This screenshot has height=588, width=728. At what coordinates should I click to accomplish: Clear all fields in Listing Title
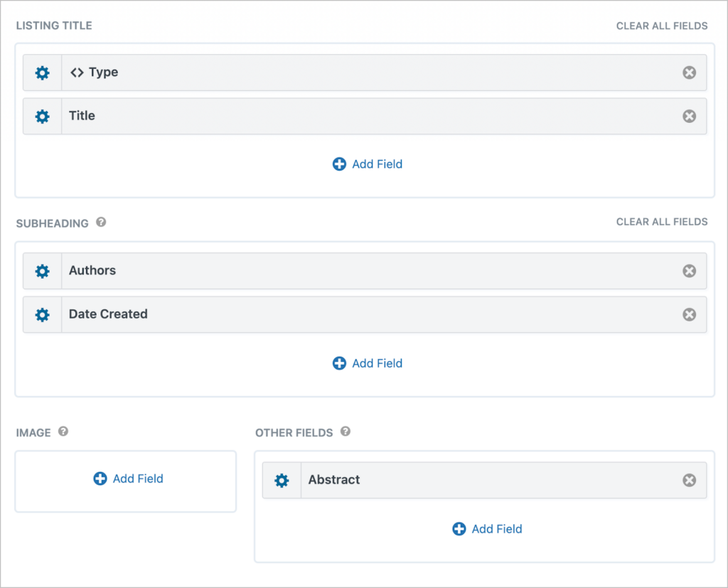point(662,26)
